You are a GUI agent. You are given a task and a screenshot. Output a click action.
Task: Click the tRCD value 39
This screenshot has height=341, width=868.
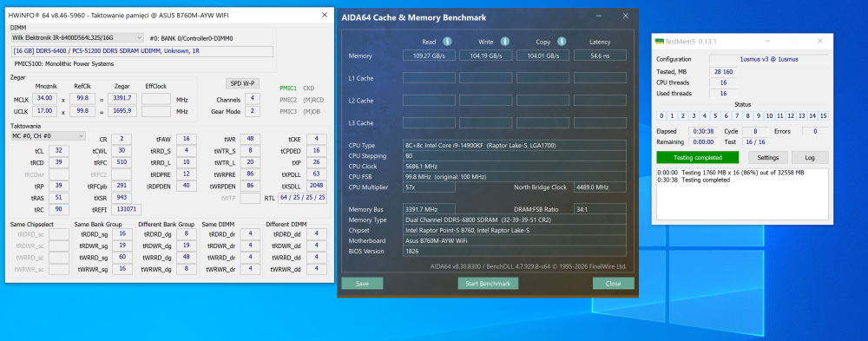(x=59, y=163)
